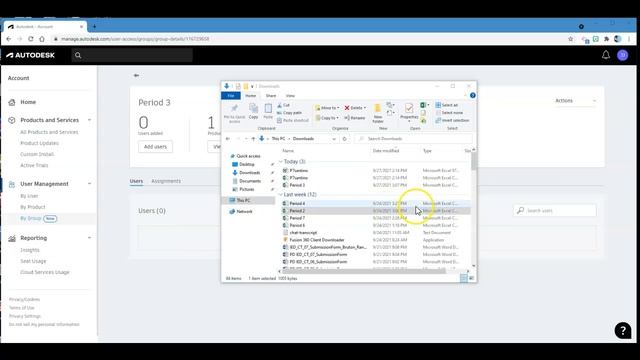Click the Pin to Quick access icon
The width and height of the screenshot is (640, 360).
click(x=234, y=109)
